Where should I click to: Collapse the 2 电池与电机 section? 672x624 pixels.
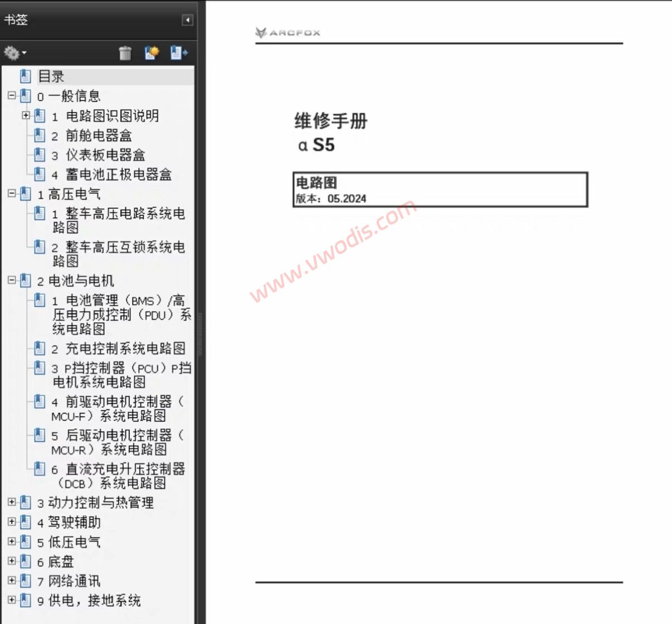[12, 280]
